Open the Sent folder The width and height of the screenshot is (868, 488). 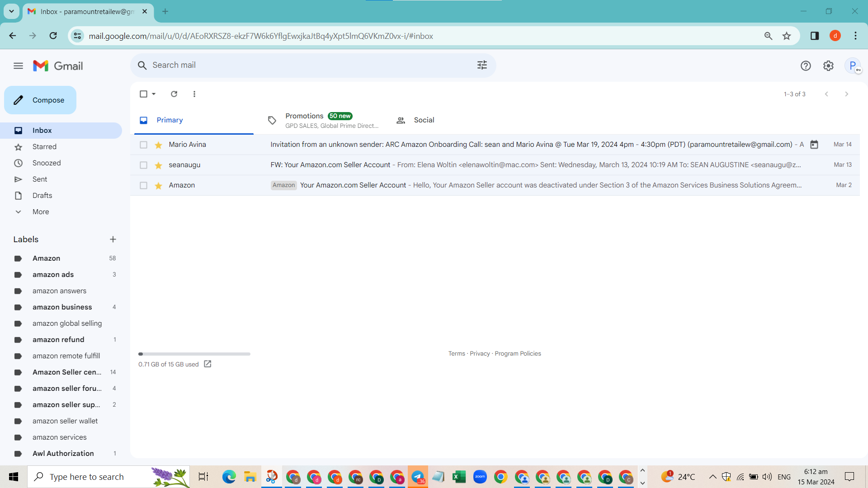pyautogui.click(x=61, y=179)
